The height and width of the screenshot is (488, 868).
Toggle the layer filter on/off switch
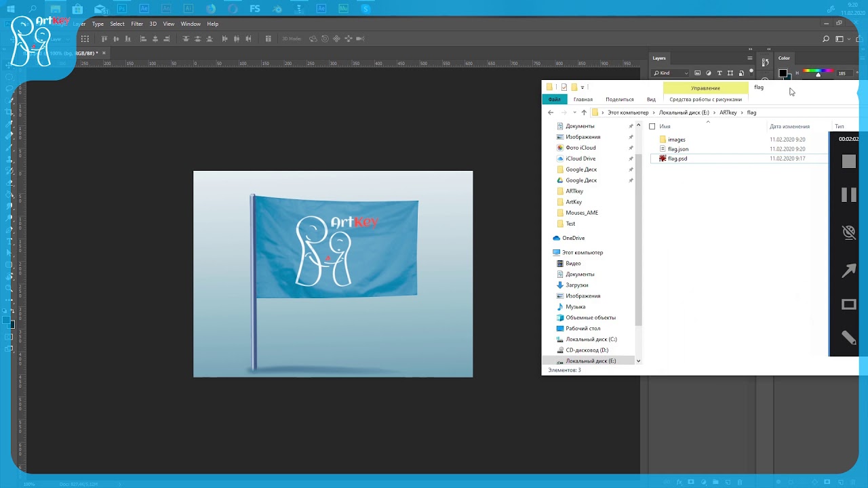tap(751, 71)
